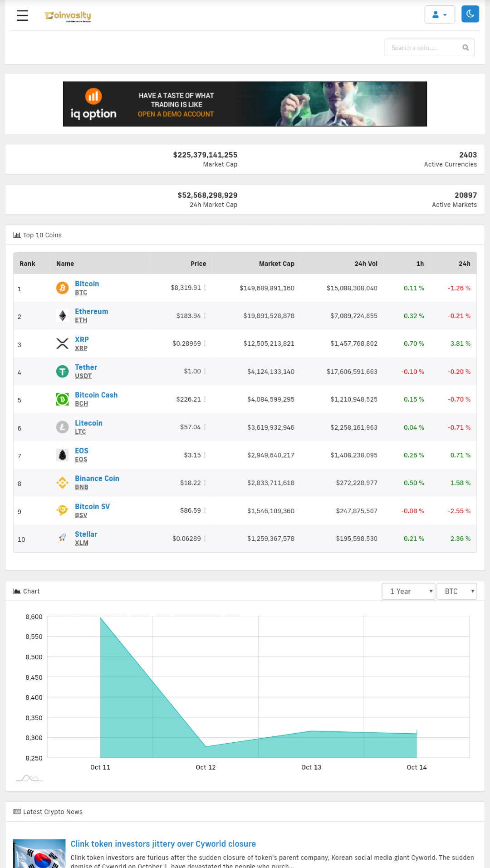Click the Tether green coin icon
The height and width of the screenshot is (868, 490).
[62, 371]
